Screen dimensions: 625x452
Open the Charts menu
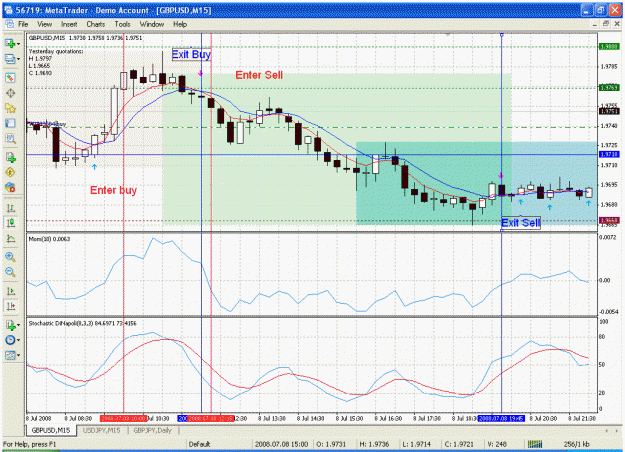coord(96,24)
